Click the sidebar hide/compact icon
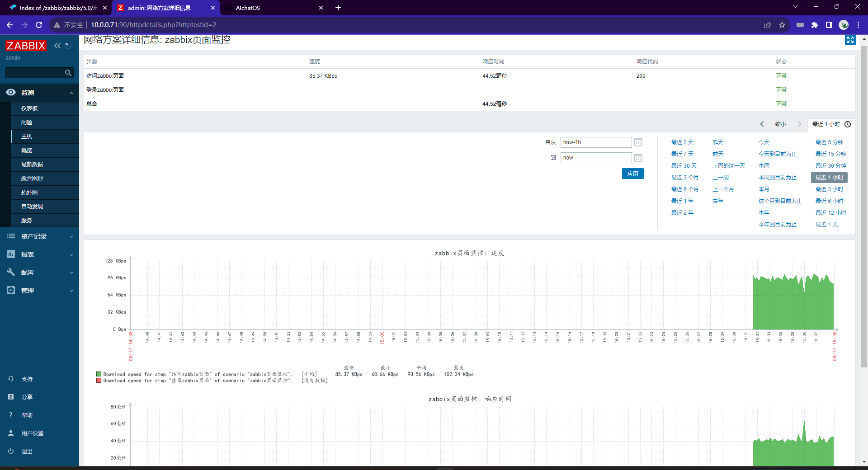This screenshot has width=868, height=470. pyautogui.click(x=68, y=46)
